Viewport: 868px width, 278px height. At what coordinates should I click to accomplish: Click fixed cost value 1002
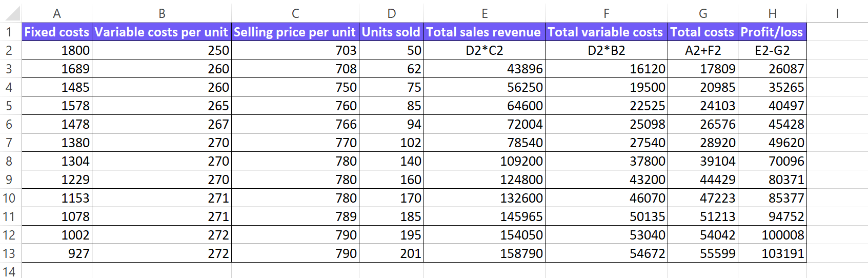pos(57,235)
